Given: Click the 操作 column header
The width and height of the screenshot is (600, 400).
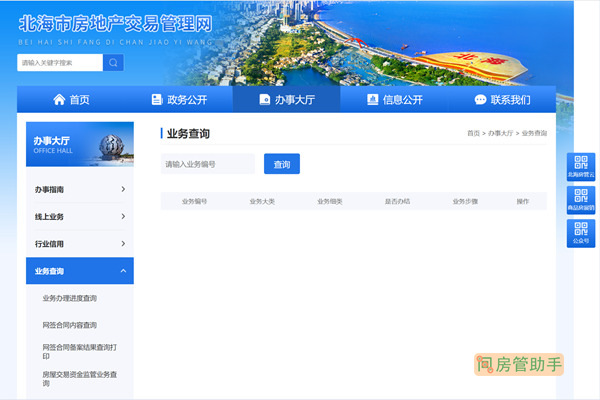Looking at the screenshot, I should pos(523,201).
